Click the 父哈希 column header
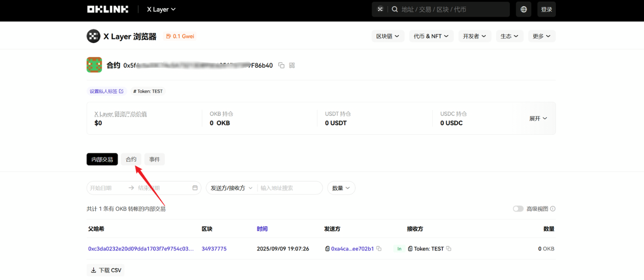This screenshot has width=644, height=280. (x=96, y=229)
